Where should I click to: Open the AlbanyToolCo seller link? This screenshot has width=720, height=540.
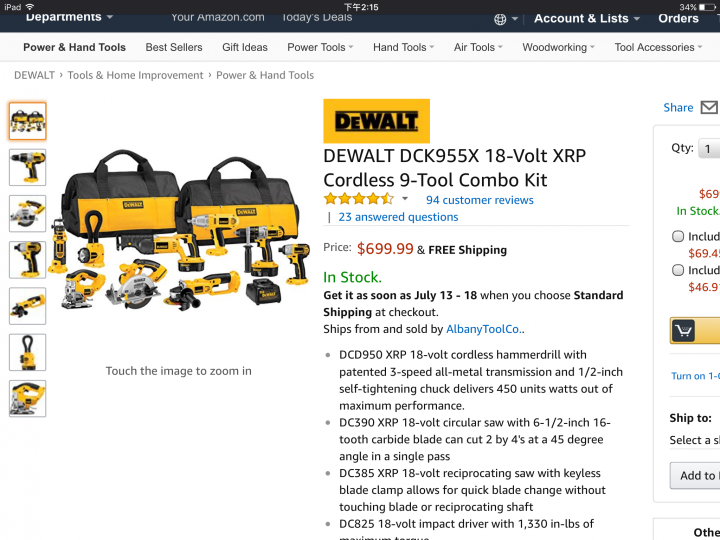coord(484,329)
